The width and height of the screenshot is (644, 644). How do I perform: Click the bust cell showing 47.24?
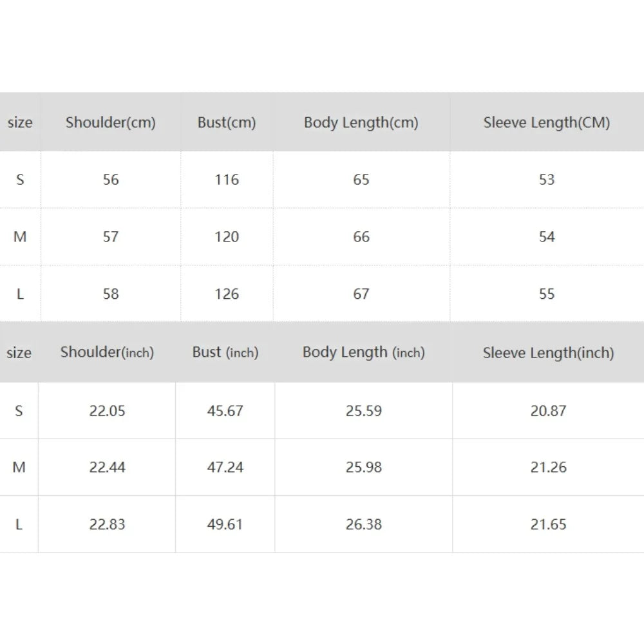pyautogui.click(x=225, y=468)
